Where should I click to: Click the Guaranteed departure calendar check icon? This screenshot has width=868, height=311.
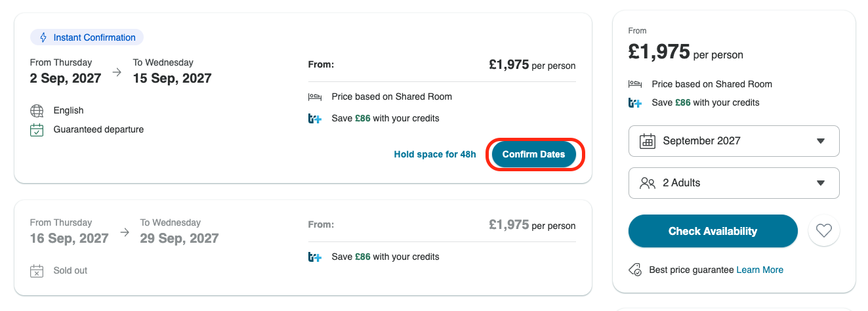click(37, 130)
